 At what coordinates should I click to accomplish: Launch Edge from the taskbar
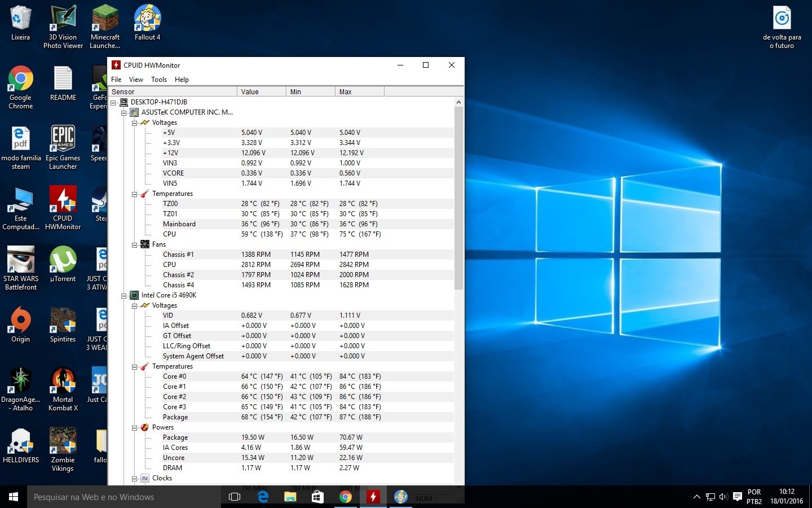pos(263,497)
